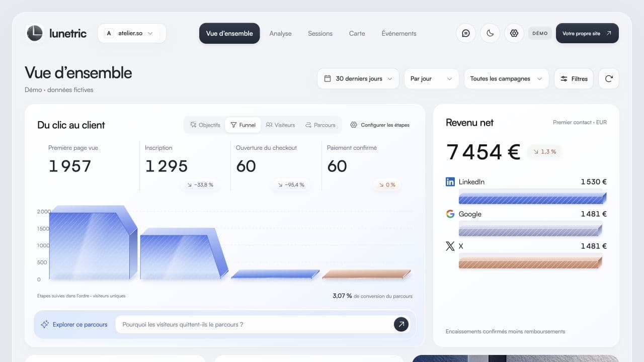The height and width of the screenshot is (362, 644).
Task: Open the Carte tab
Action: [357, 33]
